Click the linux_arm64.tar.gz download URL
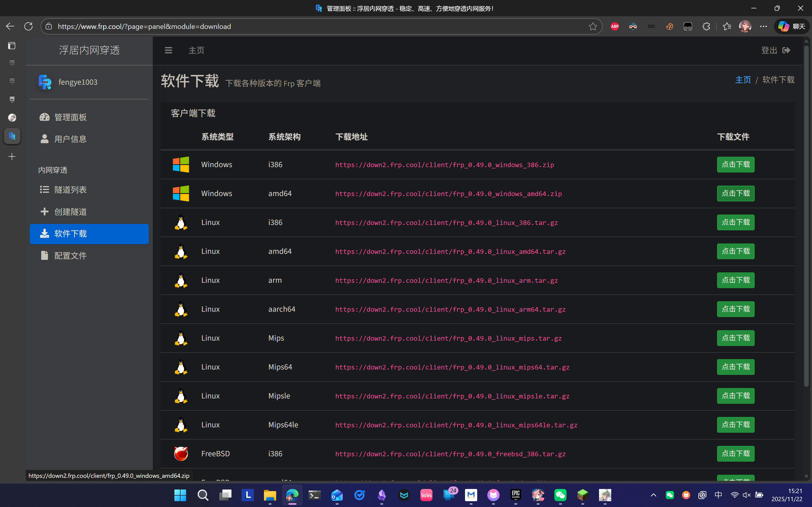 click(450, 309)
